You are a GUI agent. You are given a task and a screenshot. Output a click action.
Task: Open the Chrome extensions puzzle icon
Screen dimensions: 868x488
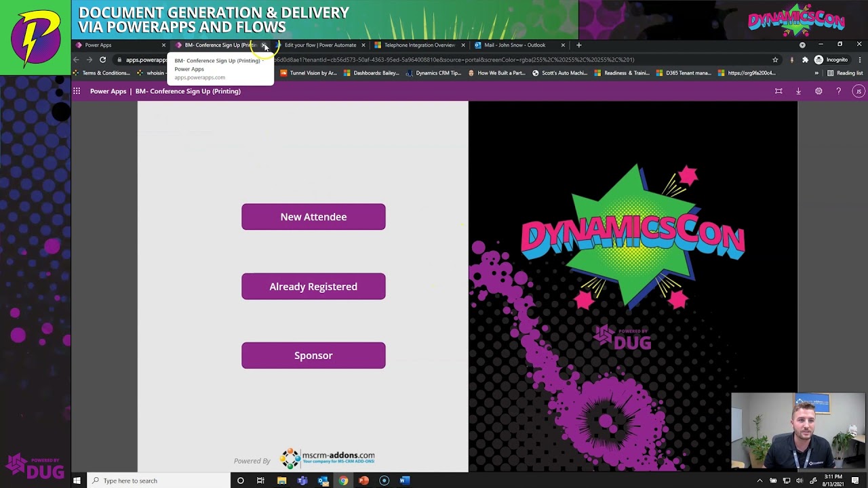805,60
